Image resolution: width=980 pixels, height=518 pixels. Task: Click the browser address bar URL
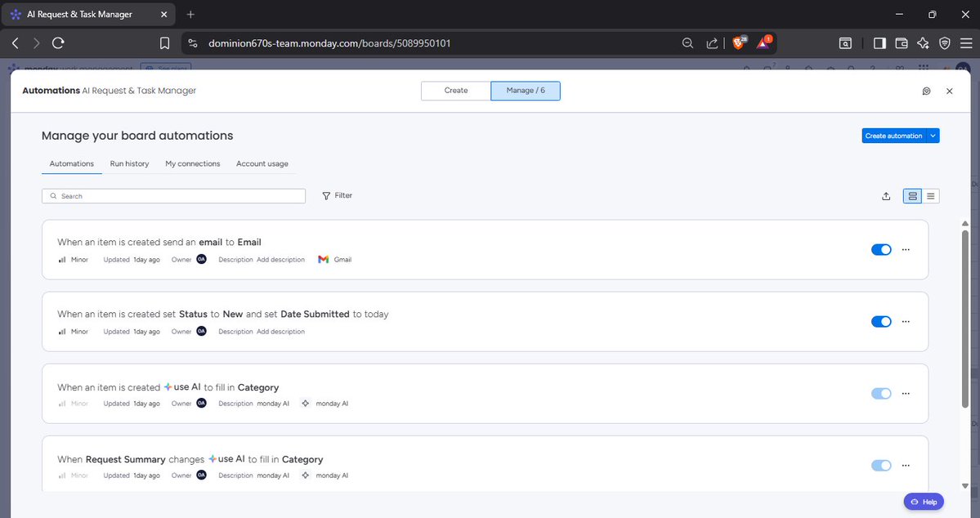[x=329, y=43]
